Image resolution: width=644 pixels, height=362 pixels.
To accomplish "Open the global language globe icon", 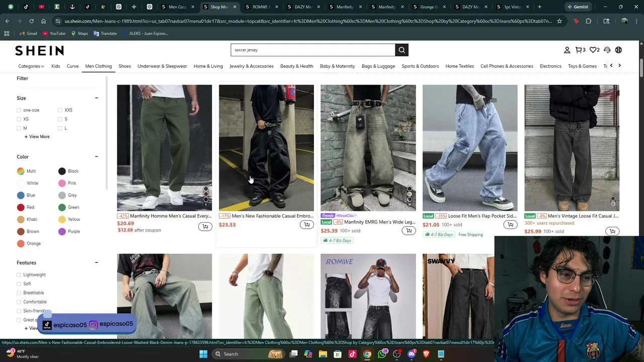I will pos(618,50).
